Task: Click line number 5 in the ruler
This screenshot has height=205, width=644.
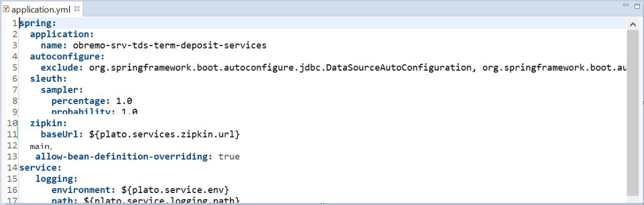Action: pos(15,67)
